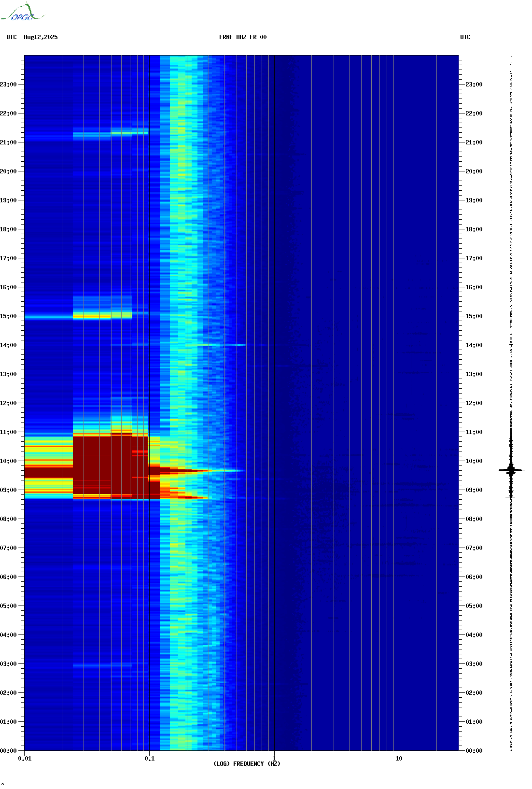Image resolution: width=532 pixels, height=789 pixels.
Task: Click the right-axis 10:00 time label
Action: click(x=474, y=461)
